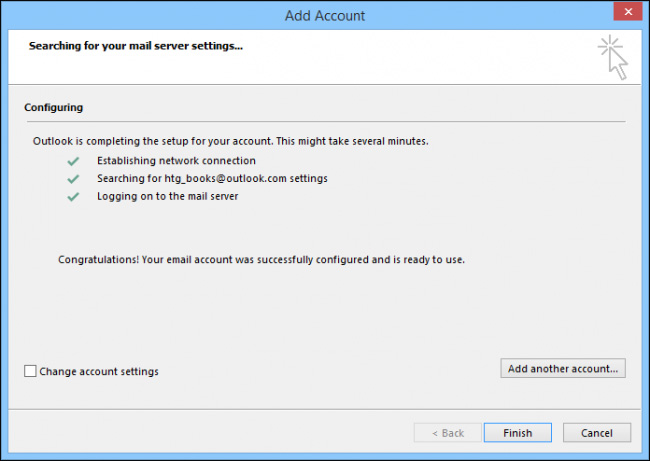Click checkmark beside Searching for htg_books settings
This screenshot has height=461, width=650.
pos(72,178)
